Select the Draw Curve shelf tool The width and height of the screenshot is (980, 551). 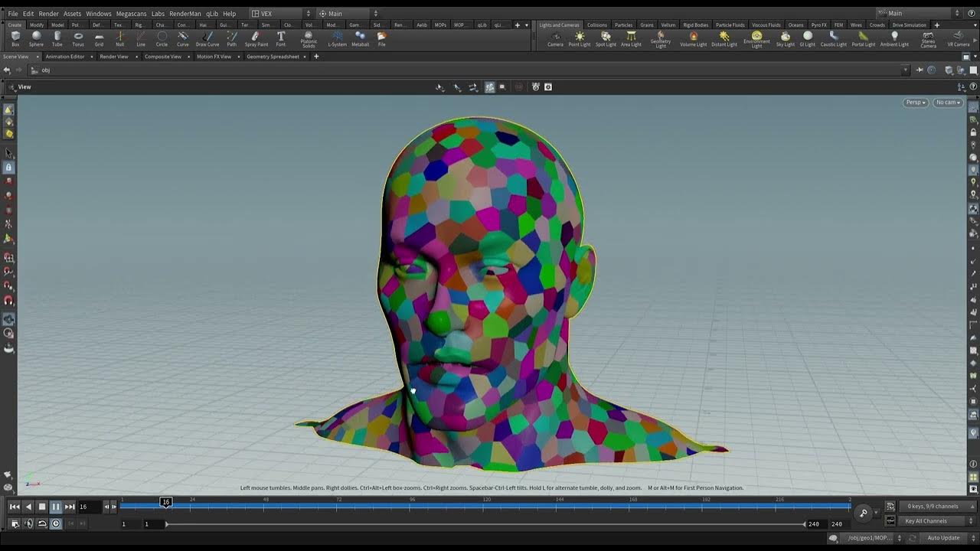point(207,39)
